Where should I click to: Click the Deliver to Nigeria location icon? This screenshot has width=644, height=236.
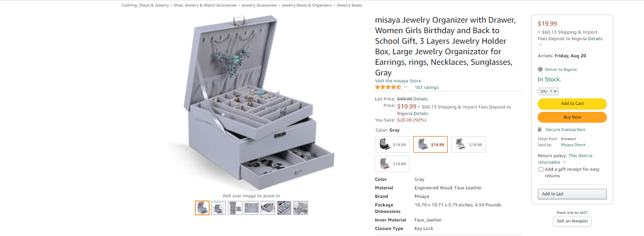coord(540,70)
